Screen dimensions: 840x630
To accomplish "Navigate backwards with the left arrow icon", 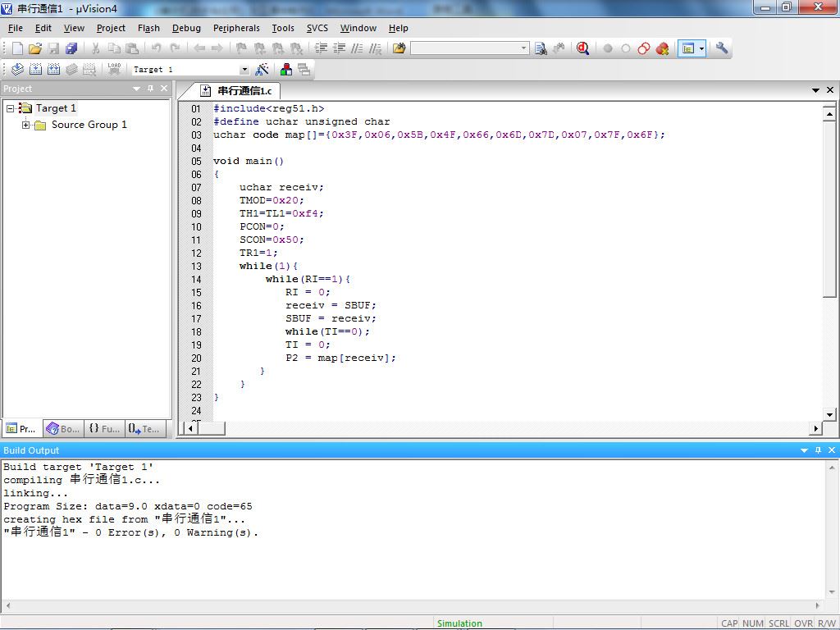I will coord(199,48).
